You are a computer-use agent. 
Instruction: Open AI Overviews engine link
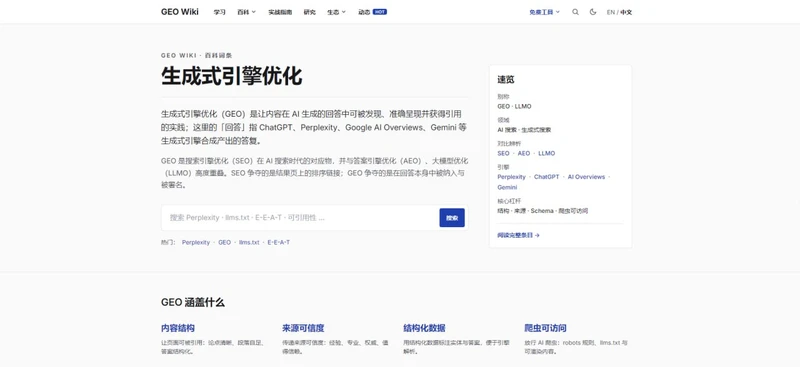(586, 177)
